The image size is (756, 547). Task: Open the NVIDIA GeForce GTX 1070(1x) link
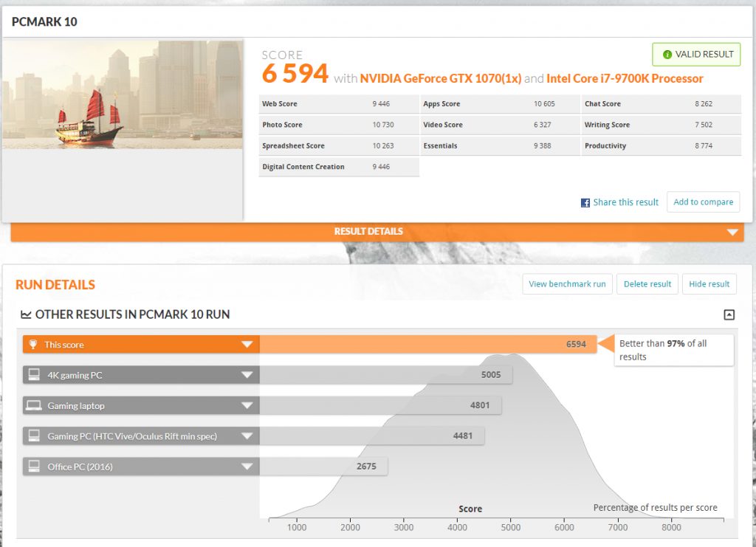pos(441,78)
